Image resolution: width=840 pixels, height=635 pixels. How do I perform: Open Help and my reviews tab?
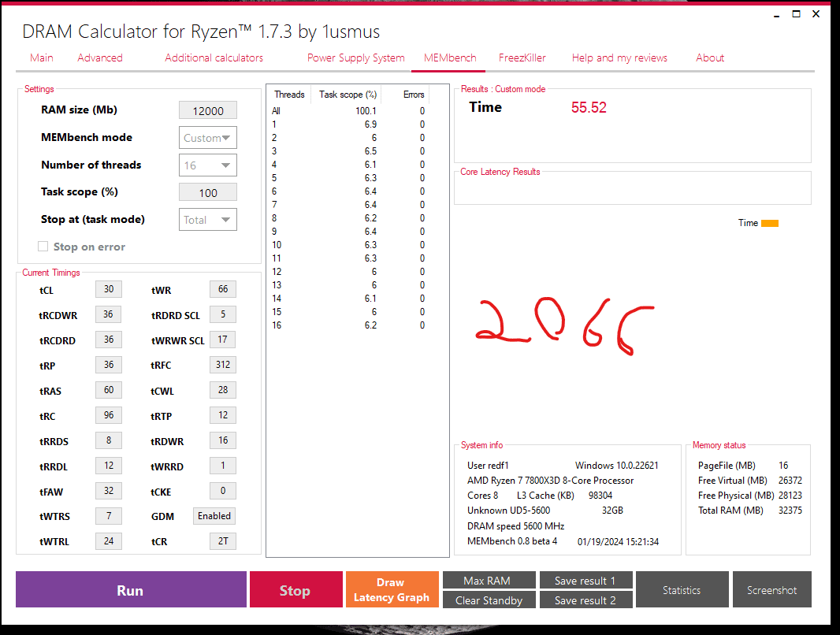click(620, 58)
